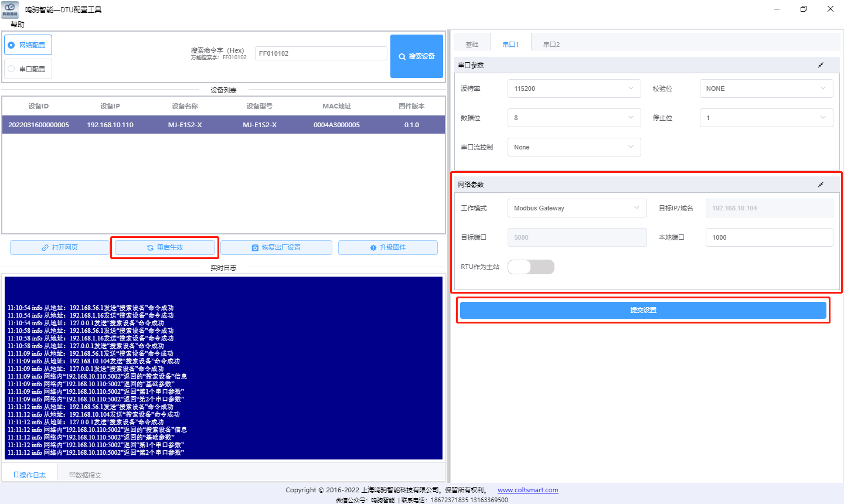Click the real-time log output area
This screenshot has width=844, height=504.
point(223,368)
